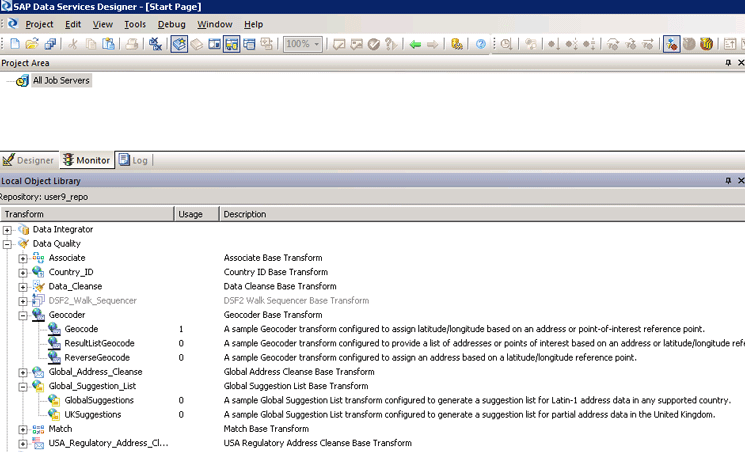This screenshot has height=452, width=745.
Task: Open the Management Console toolbar icon
Action: (x=457, y=44)
